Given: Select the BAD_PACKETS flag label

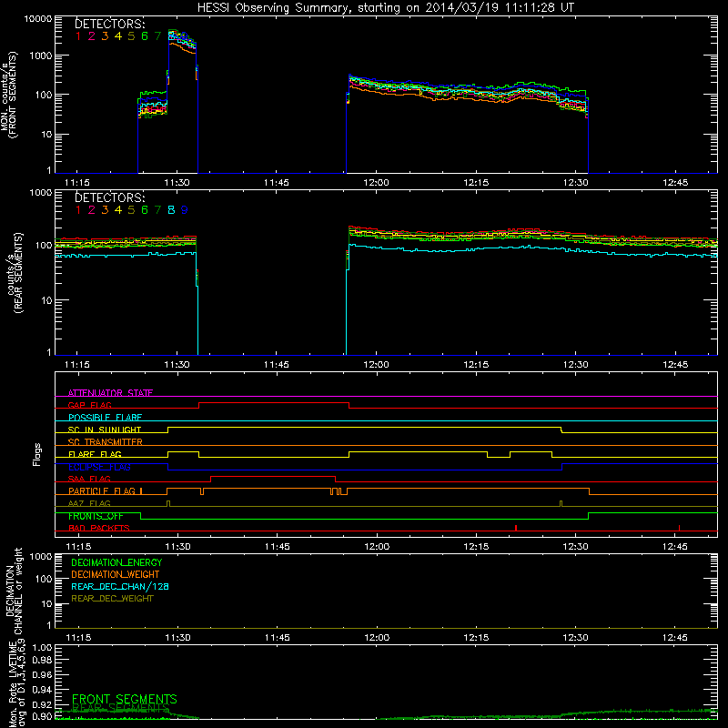Looking at the screenshot, I should coord(99,529).
